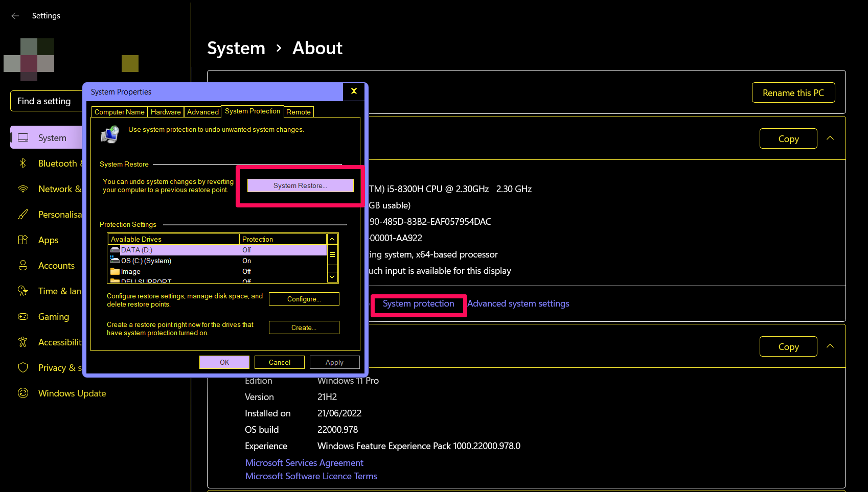Click the Accounts person icon
Image resolution: width=868 pixels, height=492 pixels.
(x=23, y=266)
